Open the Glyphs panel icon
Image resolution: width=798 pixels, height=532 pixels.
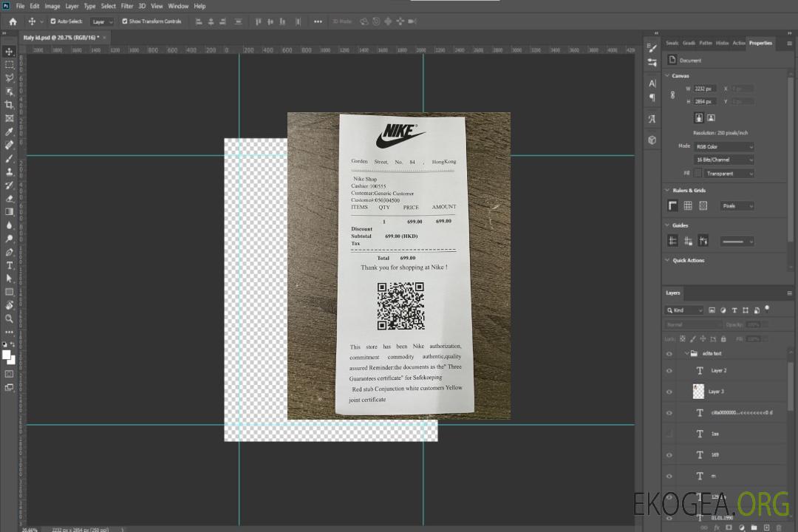tap(652, 119)
